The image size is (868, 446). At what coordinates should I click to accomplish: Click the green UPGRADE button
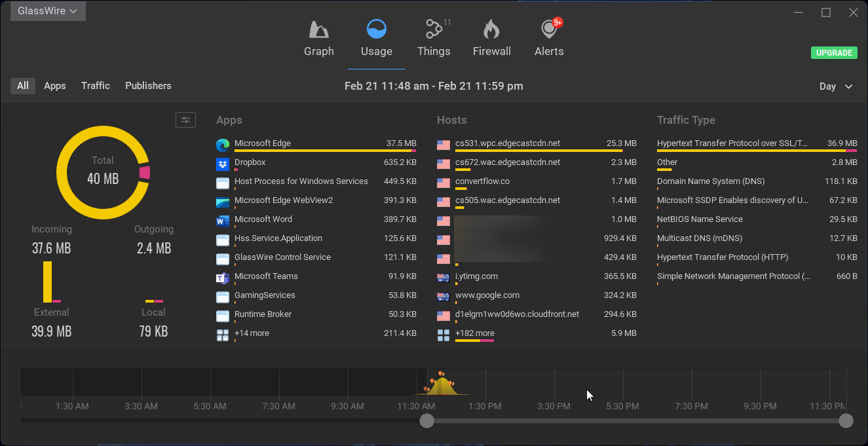click(x=835, y=53)
